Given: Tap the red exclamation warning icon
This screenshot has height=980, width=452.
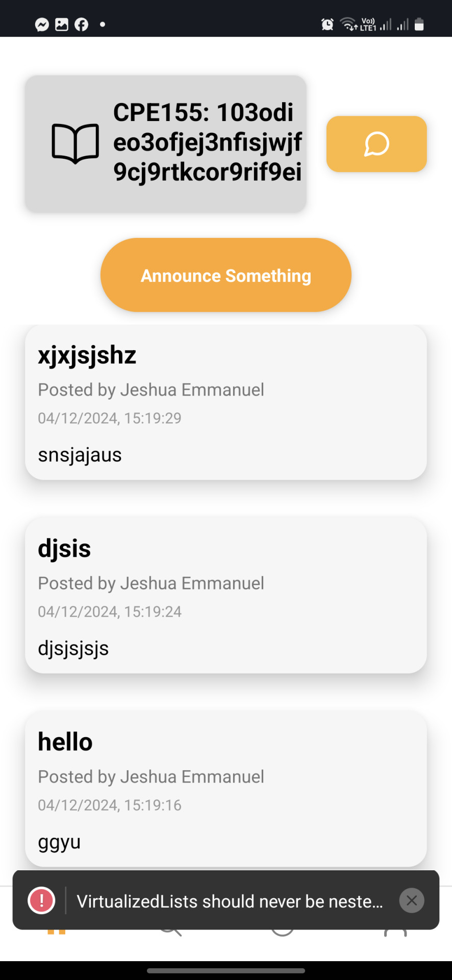Looking at the screenshot, I should click(x=41, y=900).
